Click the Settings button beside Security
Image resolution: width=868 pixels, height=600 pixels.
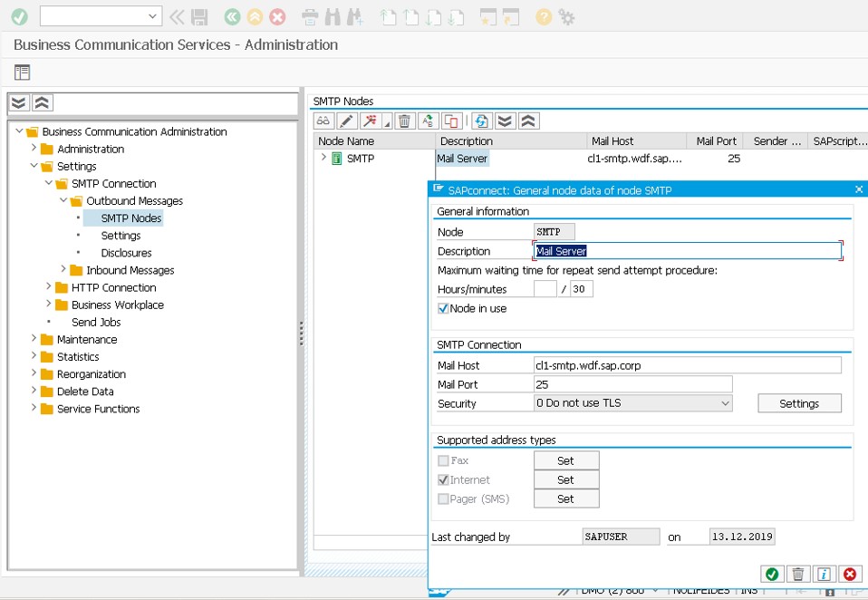(x=799, y=403)
